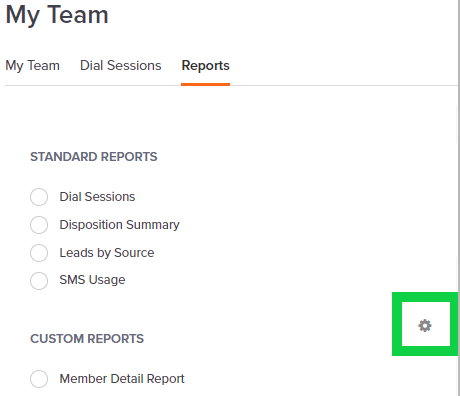460x396 pixels.
Task: Select the Disposition Summary radio button
Action: pos(39,225)
